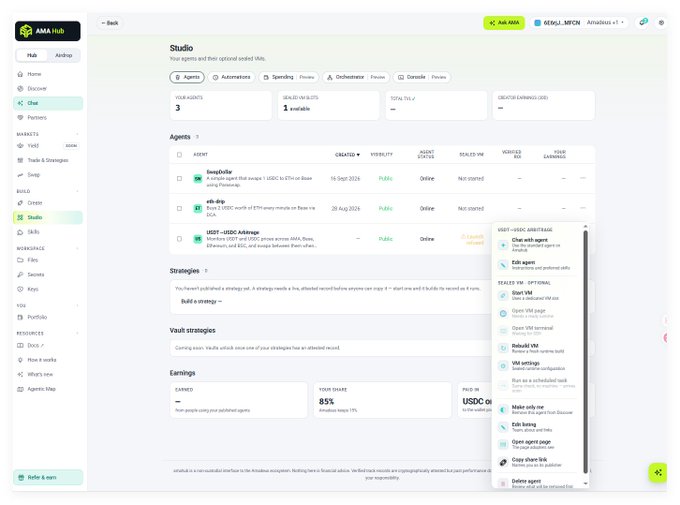This screenshot has height=505, width=680.
Task: Click the Build a strategy link
Action: (201, 302)
